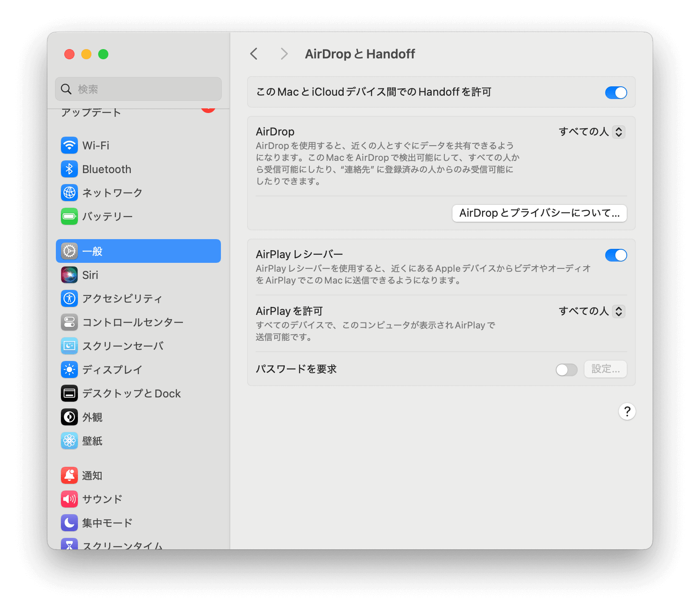Click the コントロールセンター icon
The width and height of the screenshot is (700, 612).
pyautogui.click(x=69, y=323)
